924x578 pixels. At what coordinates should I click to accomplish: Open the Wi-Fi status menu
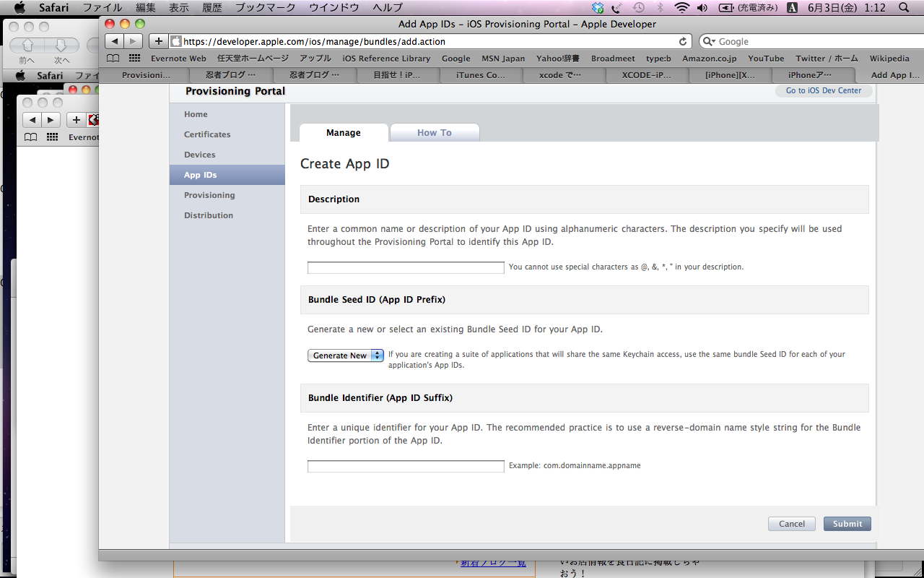682,7
